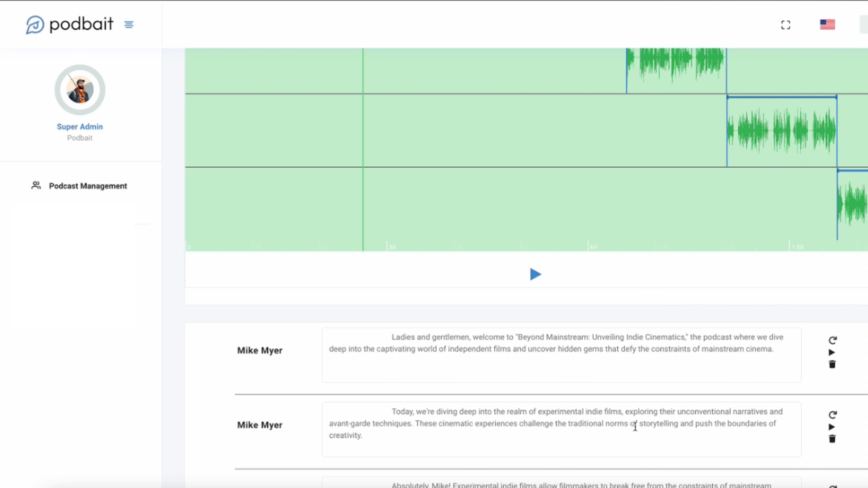Click the 1:30 timeline marker

point(797,247)
